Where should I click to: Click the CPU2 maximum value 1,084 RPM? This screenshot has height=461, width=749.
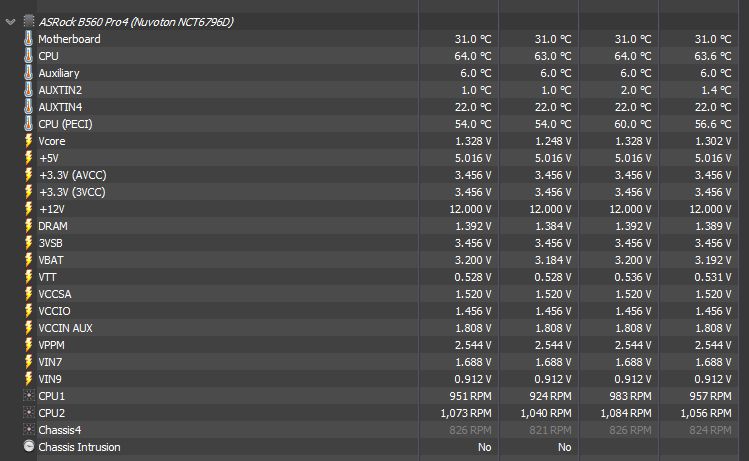[626, 413]
